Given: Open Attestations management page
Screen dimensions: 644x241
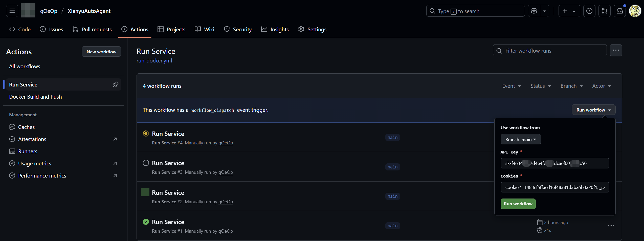Looking at the screenshot, I should (x=32, y=139).
